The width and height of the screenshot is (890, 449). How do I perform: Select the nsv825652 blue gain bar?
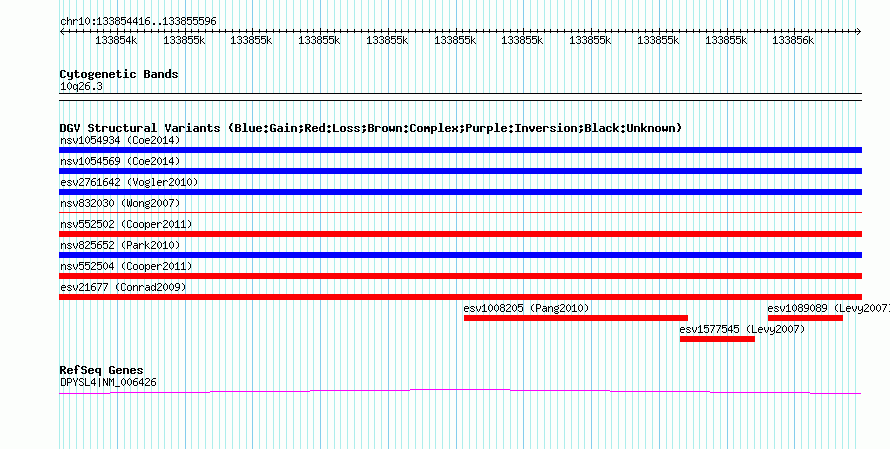pos(460,255)
